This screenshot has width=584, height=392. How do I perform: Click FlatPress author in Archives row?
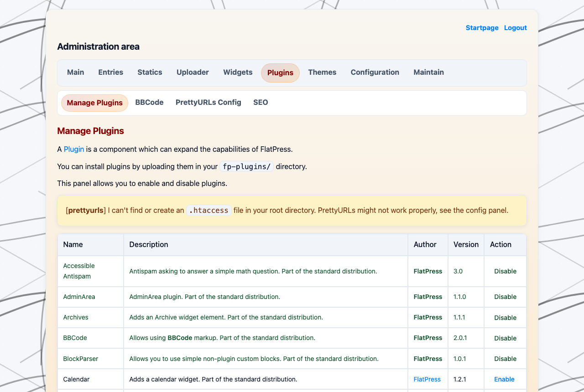click(x=428, y=317)
